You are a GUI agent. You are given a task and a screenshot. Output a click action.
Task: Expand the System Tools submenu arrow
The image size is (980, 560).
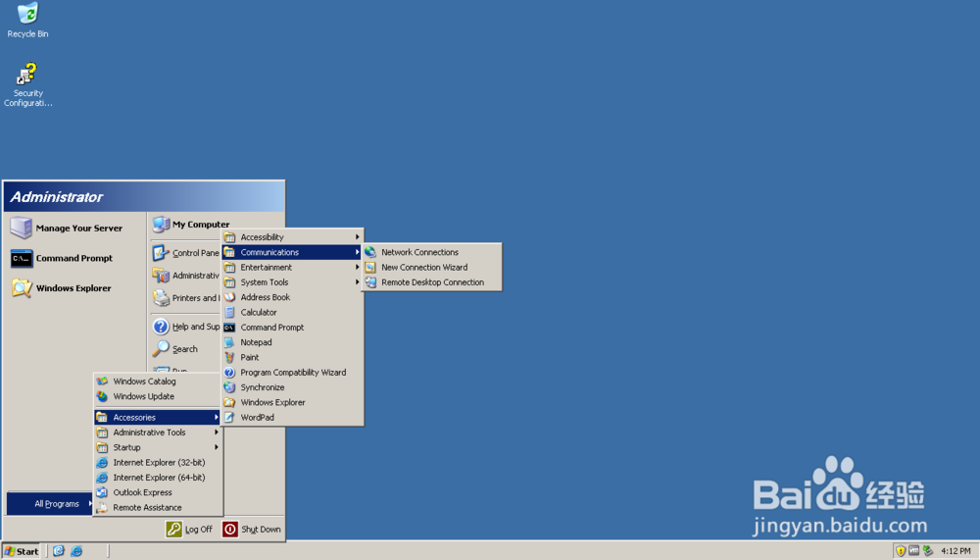(358, 282)
